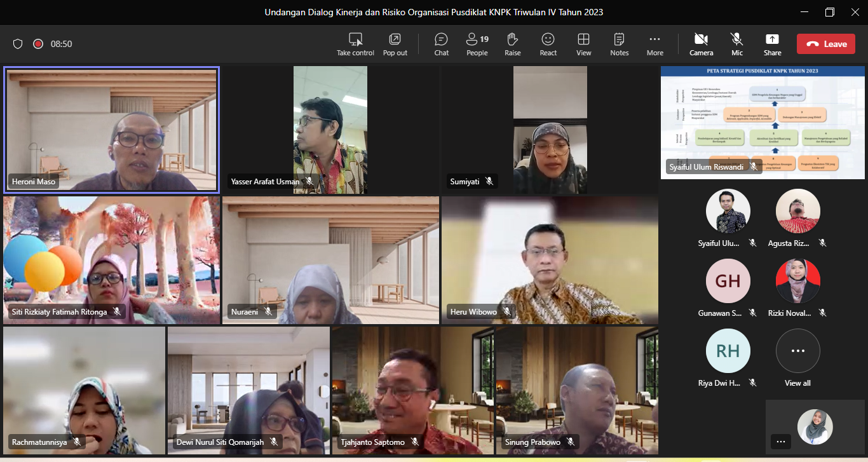Open the meeting Chat panel

tap(442, 44)
